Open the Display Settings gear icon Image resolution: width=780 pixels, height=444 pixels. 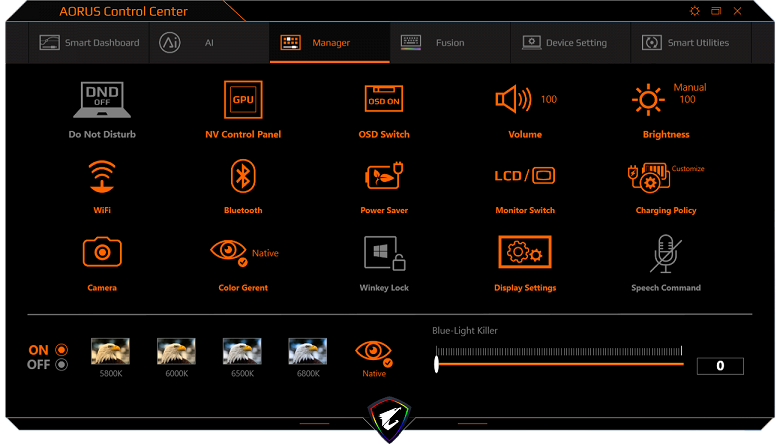point(525,252)
